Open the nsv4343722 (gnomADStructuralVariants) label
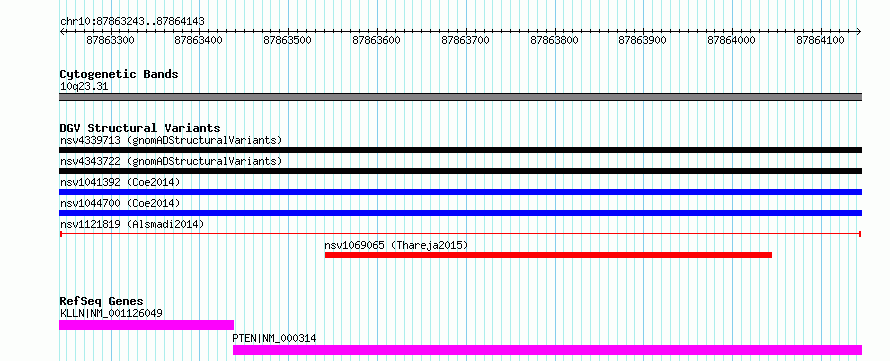This screenshot has height=361, width=890. 171,161
